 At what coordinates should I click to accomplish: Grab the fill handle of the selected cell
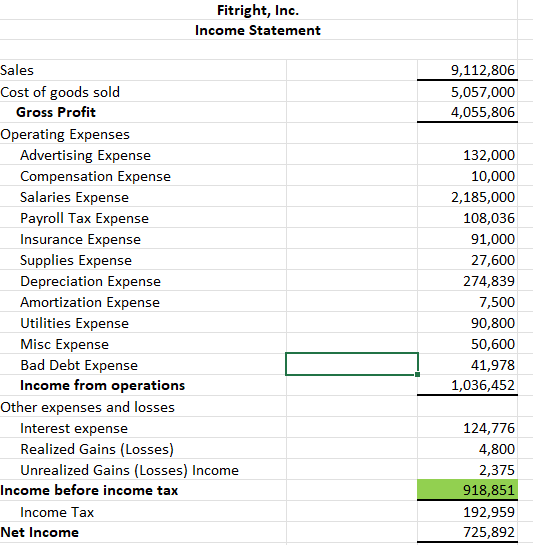(x=418, y=374)
